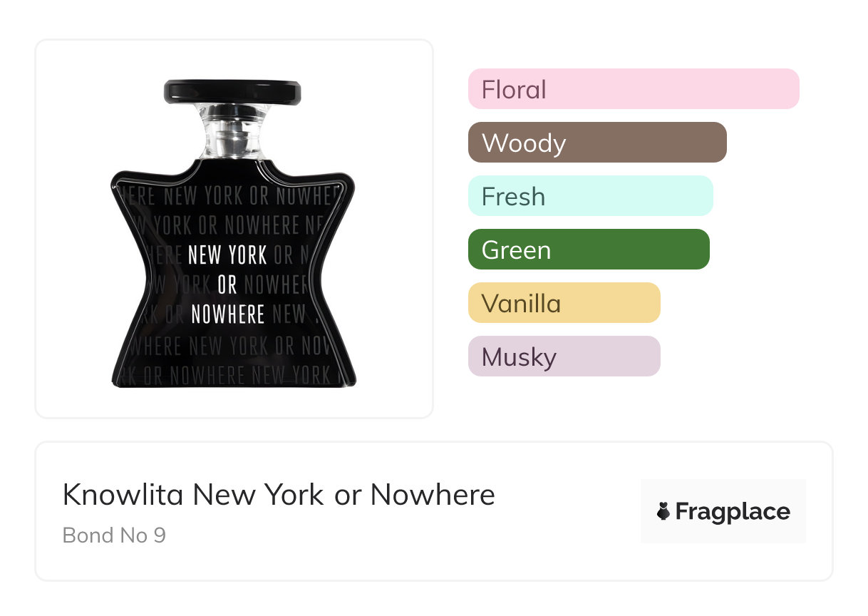Select the brown Woody accord bar
Screen dimensions: 868x616
point(597,143)
